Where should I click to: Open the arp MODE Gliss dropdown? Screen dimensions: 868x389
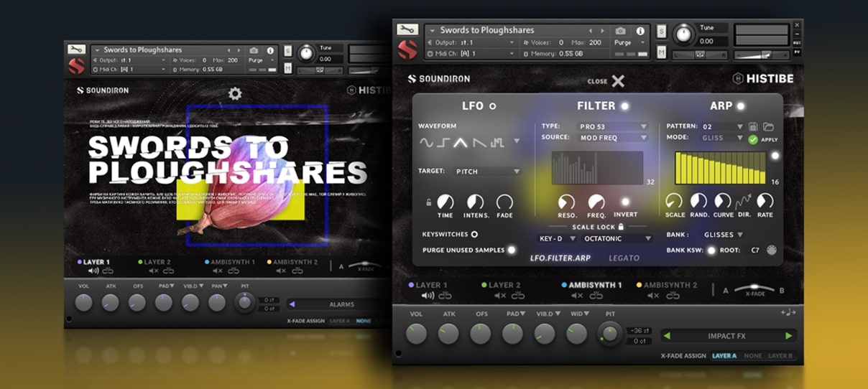722,138
